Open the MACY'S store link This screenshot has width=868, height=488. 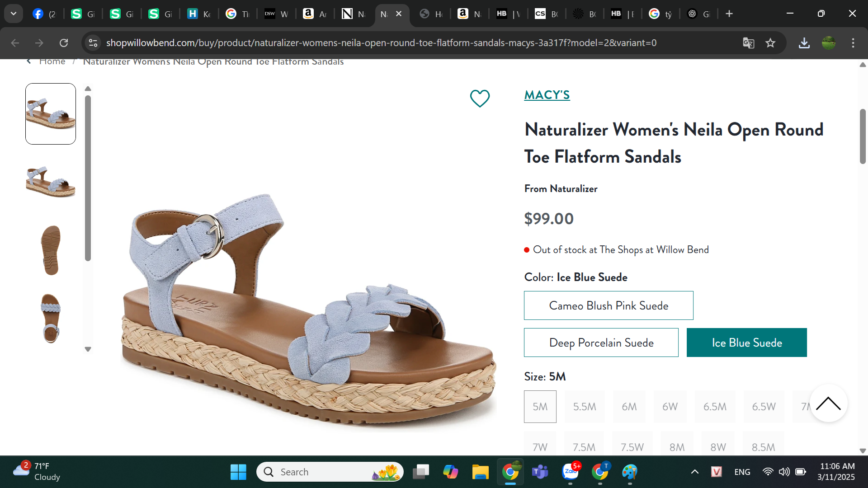pos(547,95)
